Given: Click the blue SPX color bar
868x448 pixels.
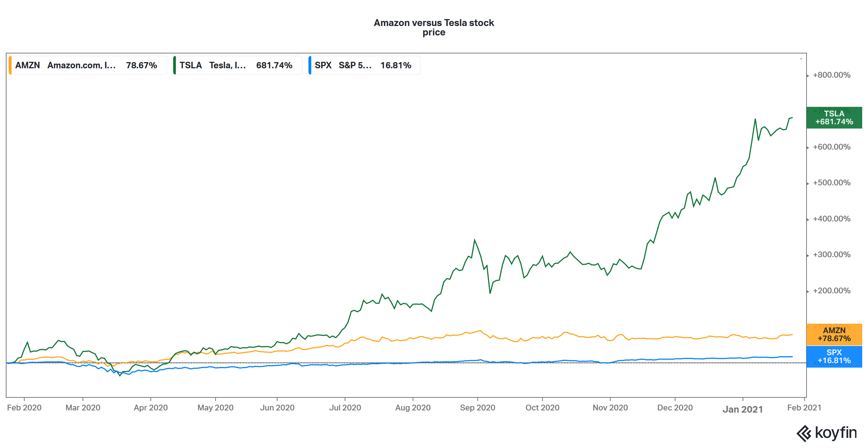Looking at the screenshot, I should pyautogui.click(x=310, y=65).
